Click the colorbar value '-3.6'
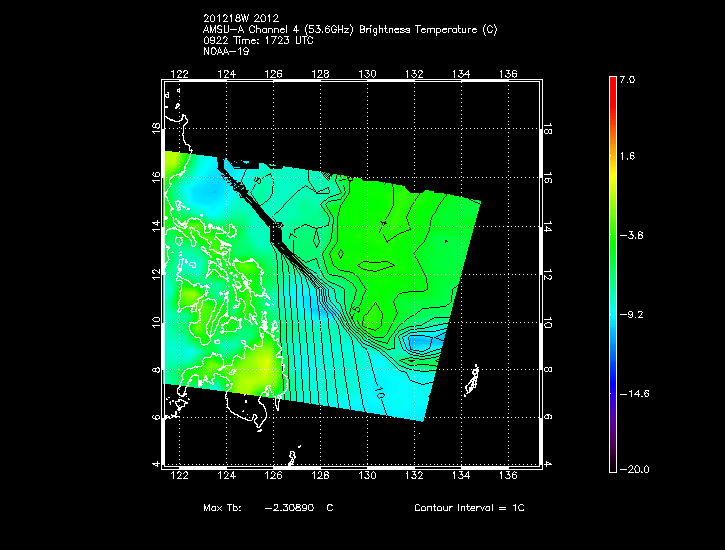This screenshot has height=550, width=725. (631, 235)
